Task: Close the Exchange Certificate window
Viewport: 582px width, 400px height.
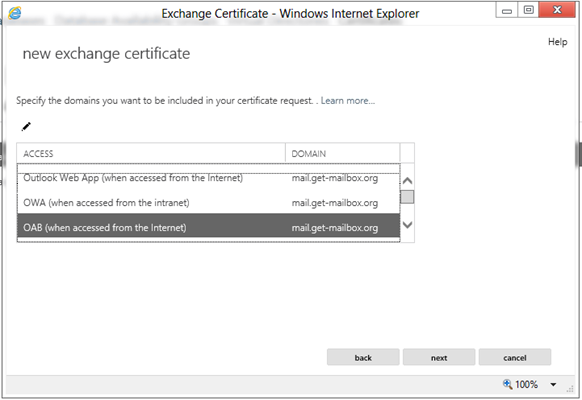Action: tap(557, 10)
